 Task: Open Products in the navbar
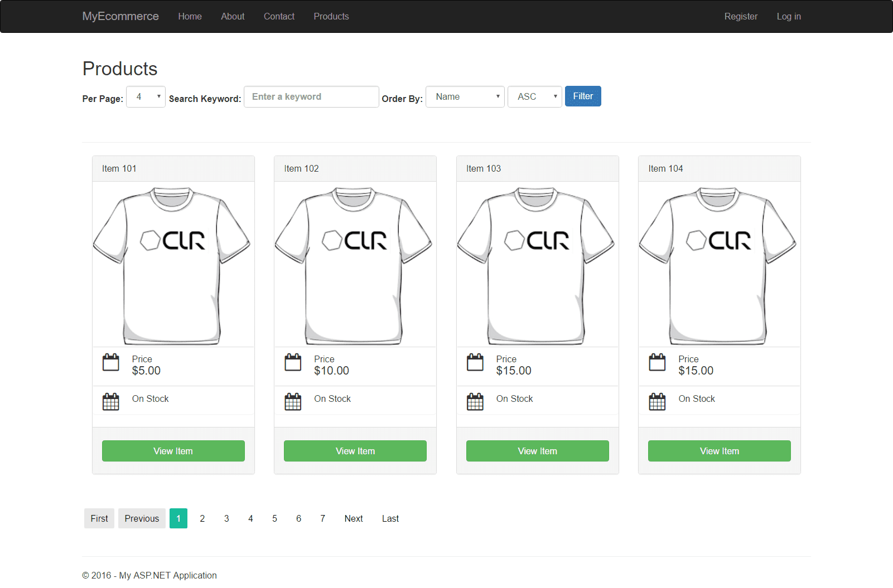(x=331, y=16)
